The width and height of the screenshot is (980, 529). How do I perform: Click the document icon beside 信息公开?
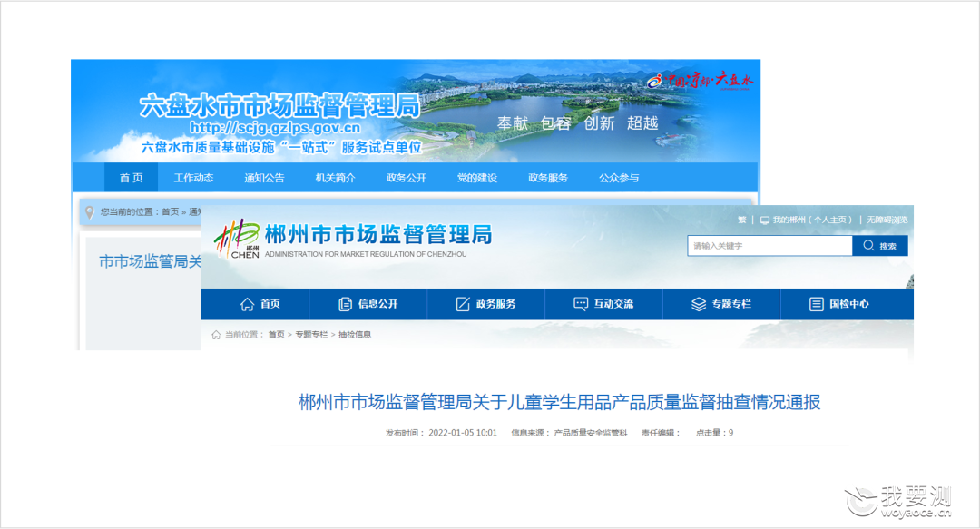345,304
